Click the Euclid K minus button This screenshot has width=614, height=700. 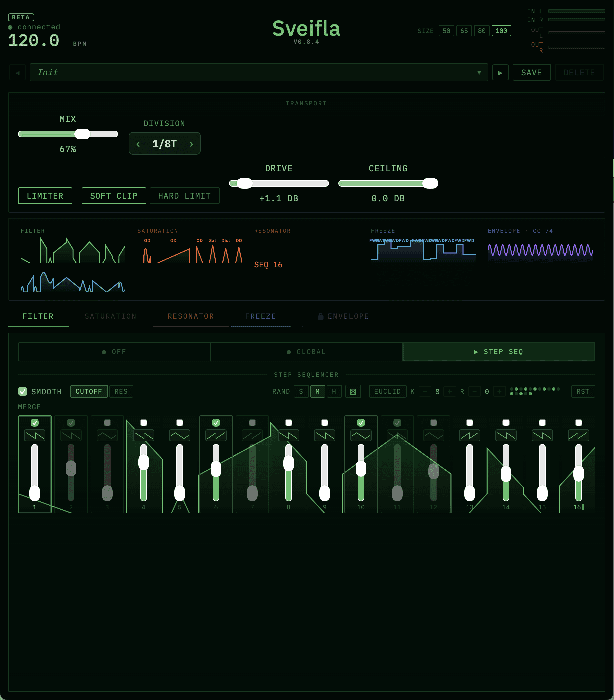pyautogui.click(x=425, y=391)
